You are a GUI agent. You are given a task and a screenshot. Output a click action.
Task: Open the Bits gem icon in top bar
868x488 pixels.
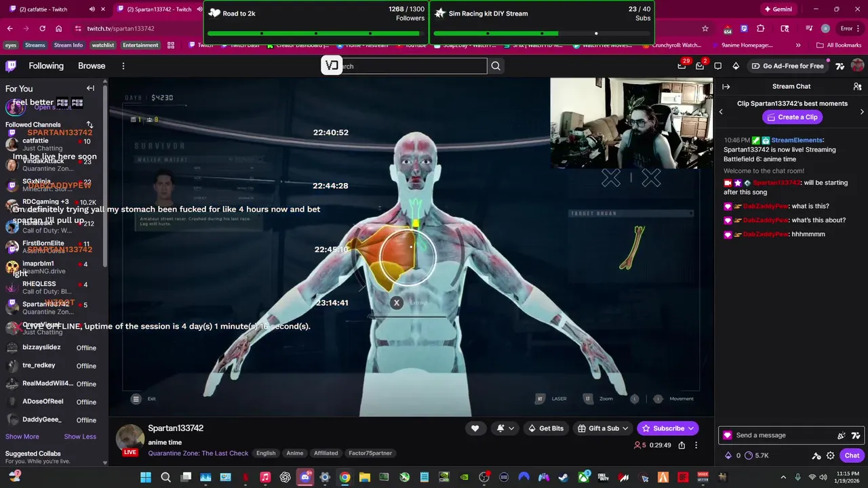click(736, 66)
